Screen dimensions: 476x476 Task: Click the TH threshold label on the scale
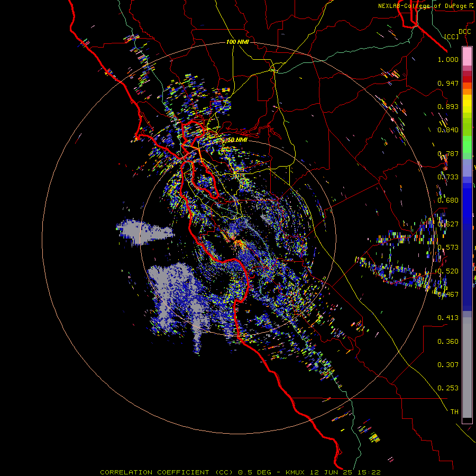coord(454,412)
